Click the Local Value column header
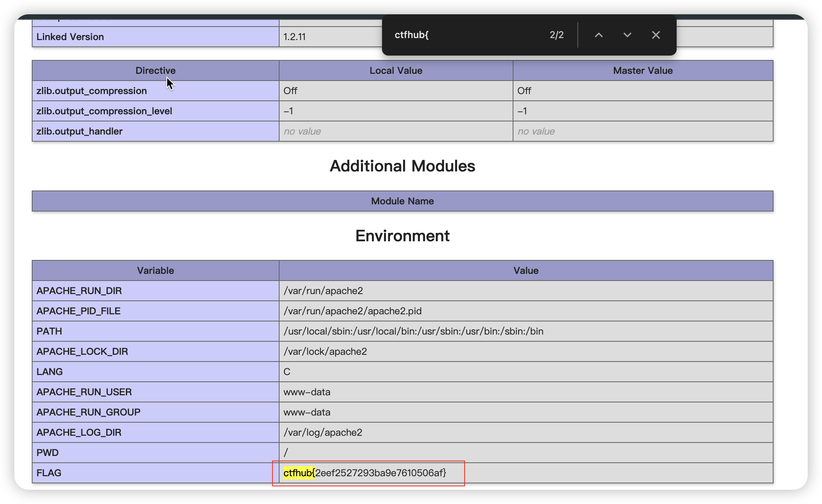This screenshot has width=822, height=504. click(x=396, y=71)
